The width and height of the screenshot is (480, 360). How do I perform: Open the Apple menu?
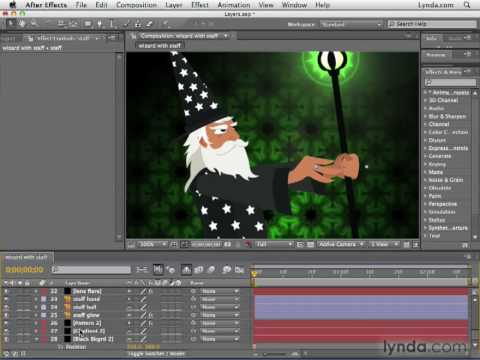13,5
